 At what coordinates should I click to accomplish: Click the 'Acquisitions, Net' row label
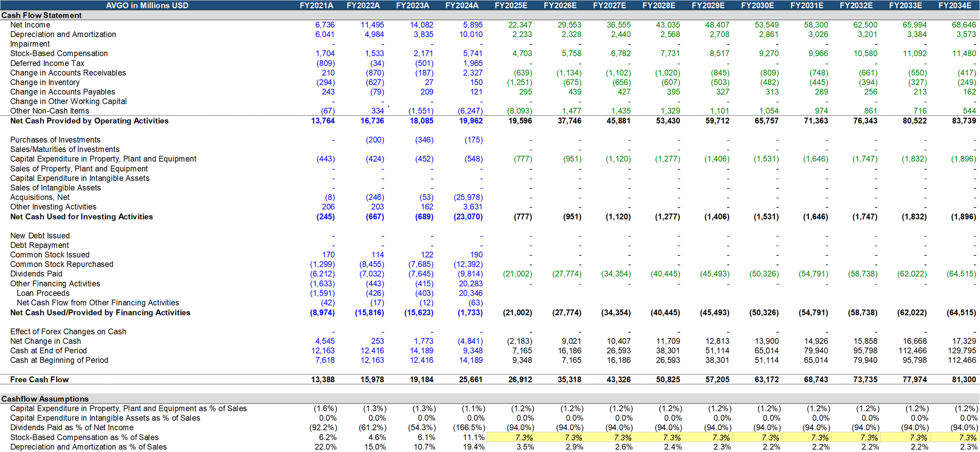[x=40, y=197]
